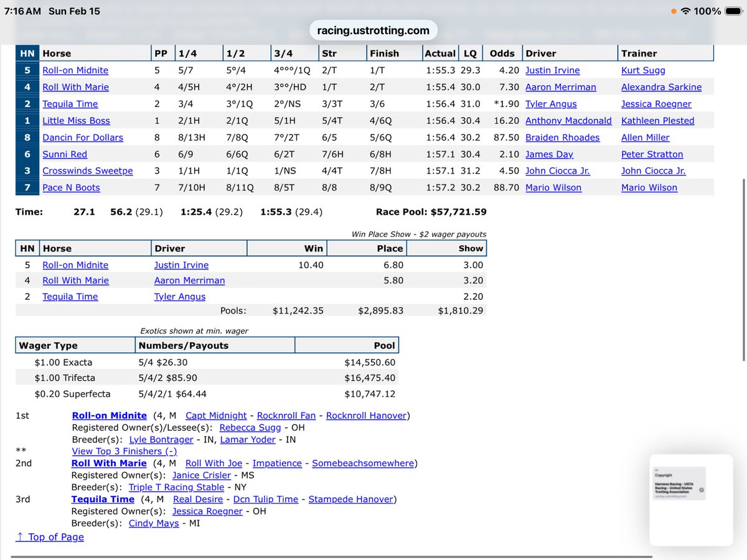Open breeder Lyle Bontrager link
The height and width of the screenshot is (560, 747).
(x=161, y=439)
